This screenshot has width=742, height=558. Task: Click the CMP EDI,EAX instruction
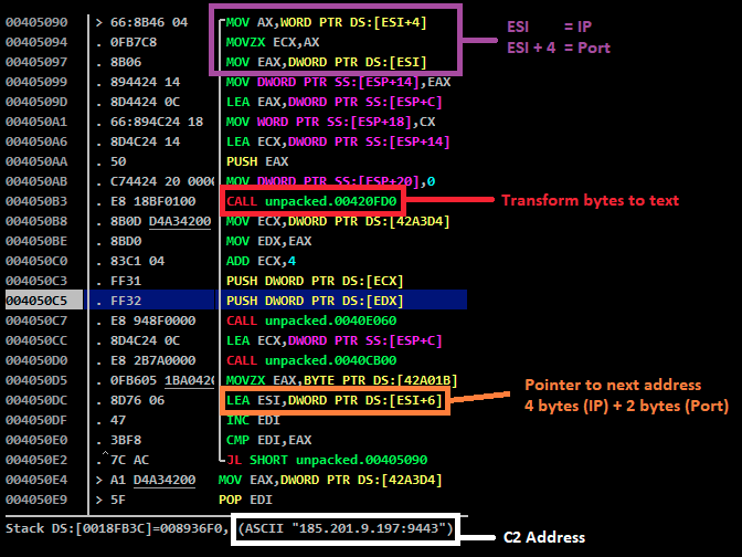tap(260, 440)
